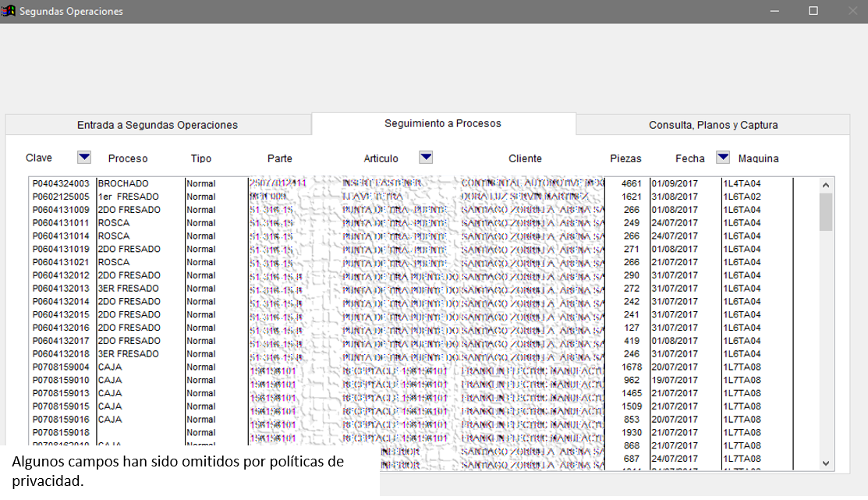
Task: Select the Seguimiento a Procesos tab
Action: pos(443,123)
